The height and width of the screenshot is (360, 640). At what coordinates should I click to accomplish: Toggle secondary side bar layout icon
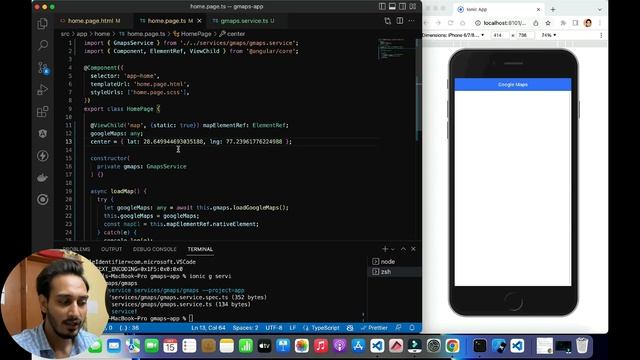click(402, 7)
